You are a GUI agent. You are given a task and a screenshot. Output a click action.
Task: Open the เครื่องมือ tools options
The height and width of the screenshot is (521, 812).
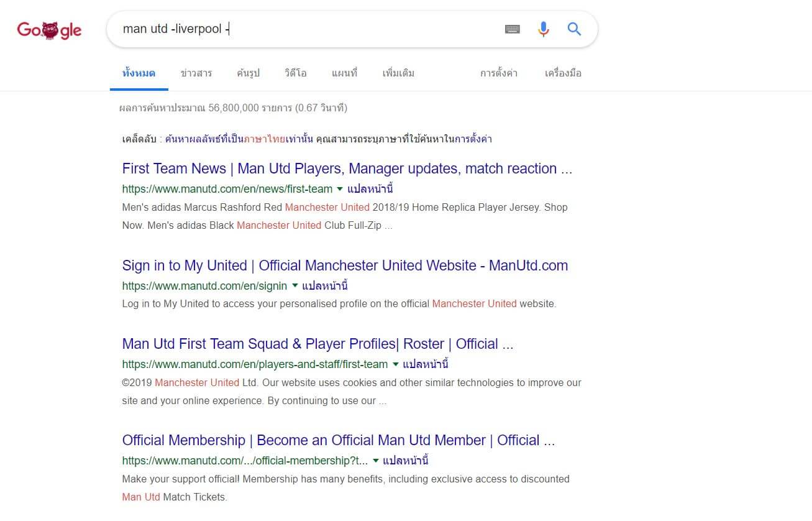(x=563, y=73)
